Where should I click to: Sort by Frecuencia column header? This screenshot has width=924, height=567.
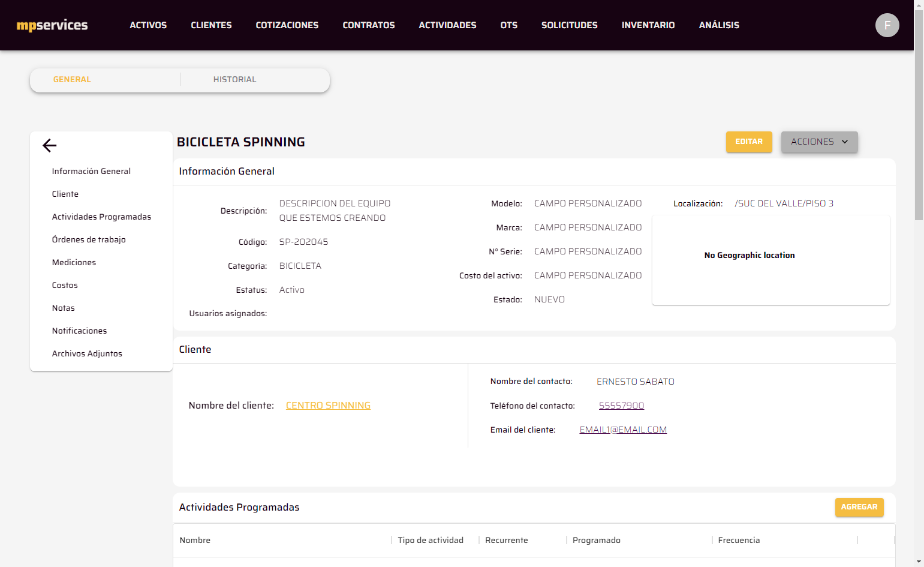[x=739, y=540]
